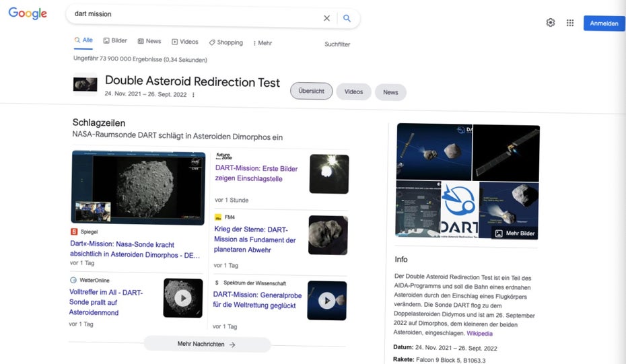
Task: Open the impact flash thumbnail image
Action: point(329,174)
